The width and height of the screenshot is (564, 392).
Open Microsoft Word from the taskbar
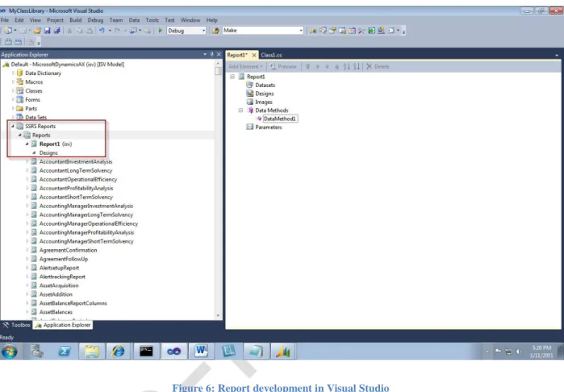coord(201,352)
